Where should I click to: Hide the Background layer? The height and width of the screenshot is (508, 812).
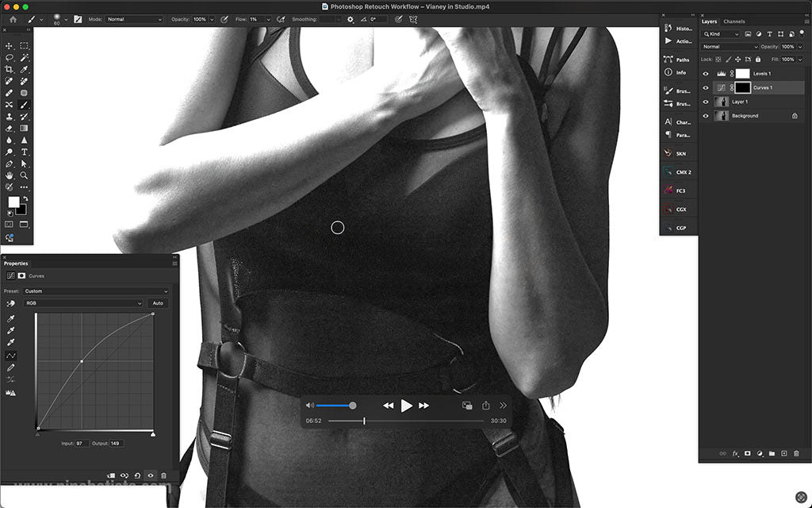click(x=705, y=115)
